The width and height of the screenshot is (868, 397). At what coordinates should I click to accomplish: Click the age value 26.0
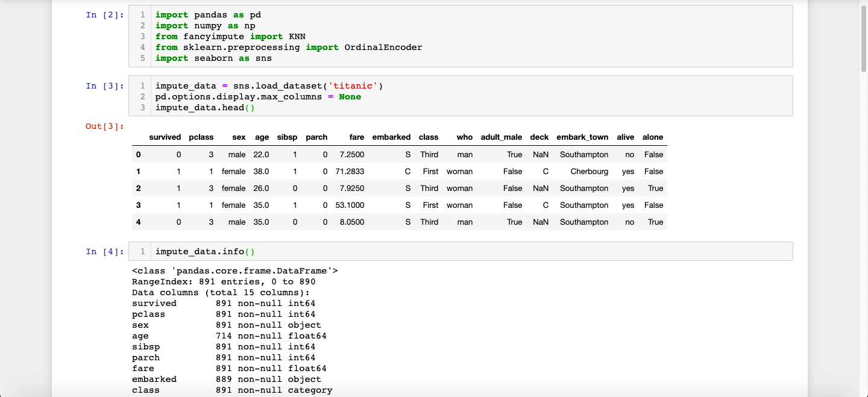point(262,188)
